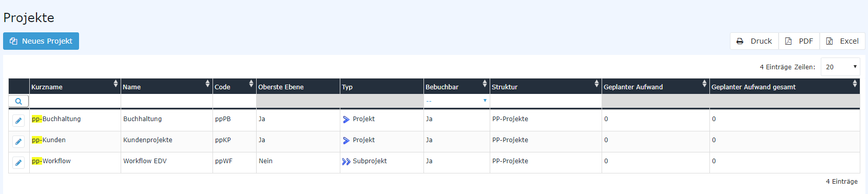This screenshot has height=194, width=868.
Task: Print the list via Druck button
Action: (755, 41)
